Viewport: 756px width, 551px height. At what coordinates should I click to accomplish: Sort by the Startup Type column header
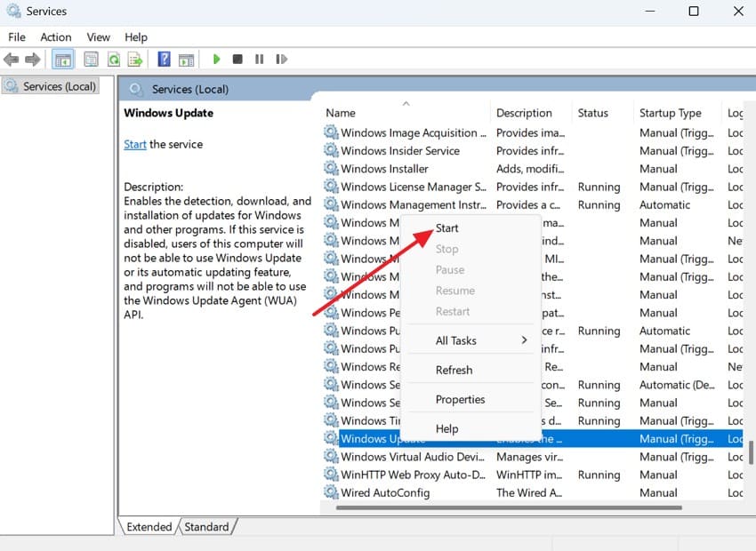click(x=678, y=113)
